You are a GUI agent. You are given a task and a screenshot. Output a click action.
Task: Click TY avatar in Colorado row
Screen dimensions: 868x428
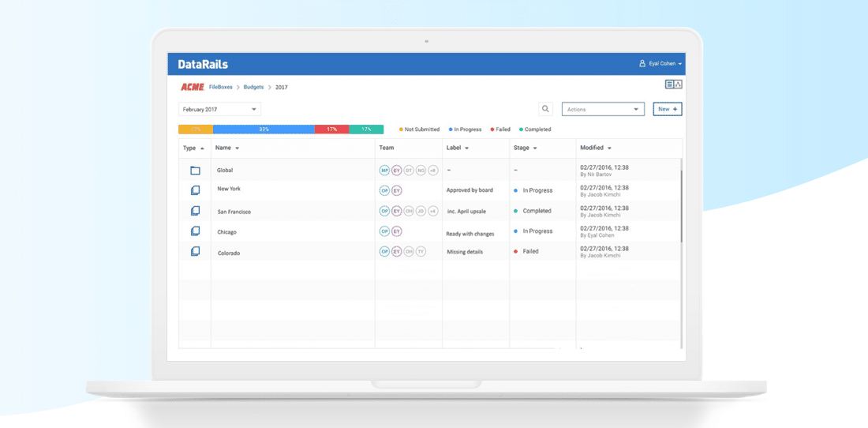(421, 251)
